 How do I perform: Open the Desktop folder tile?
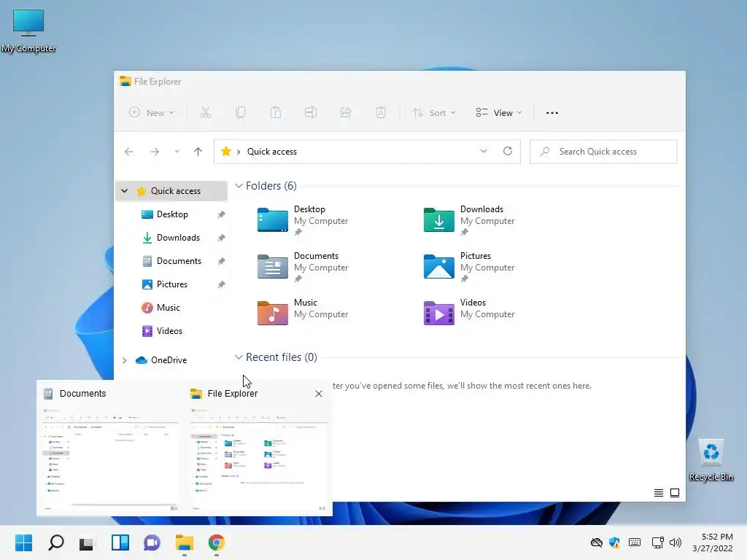tap(303, 220)
